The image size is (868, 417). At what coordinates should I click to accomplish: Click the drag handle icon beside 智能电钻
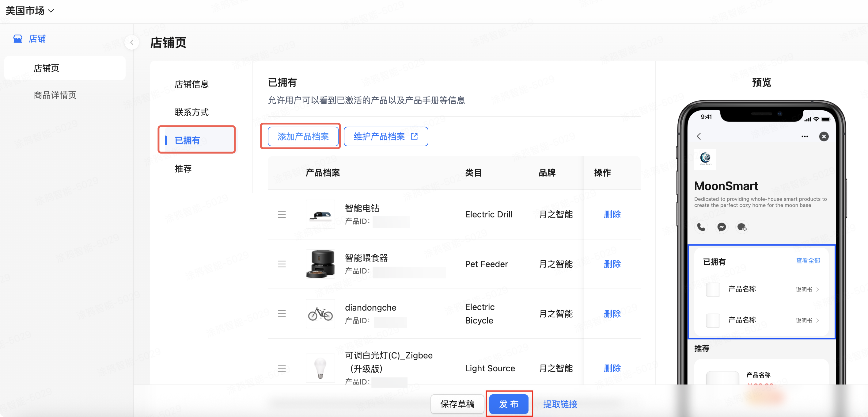pyautogui.click(x=282, y=214)
